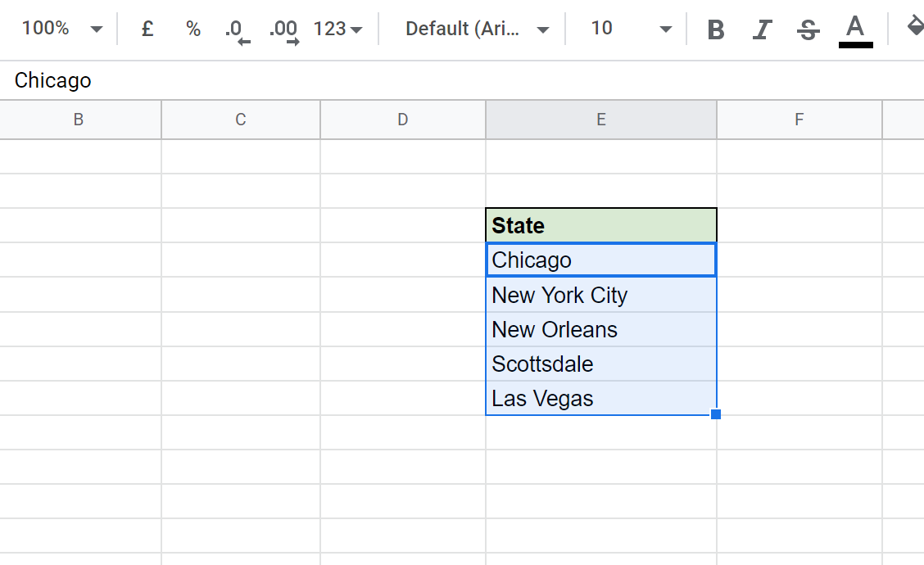Select the New Orleans cell

pyautogui.click(x=601, y=329)
